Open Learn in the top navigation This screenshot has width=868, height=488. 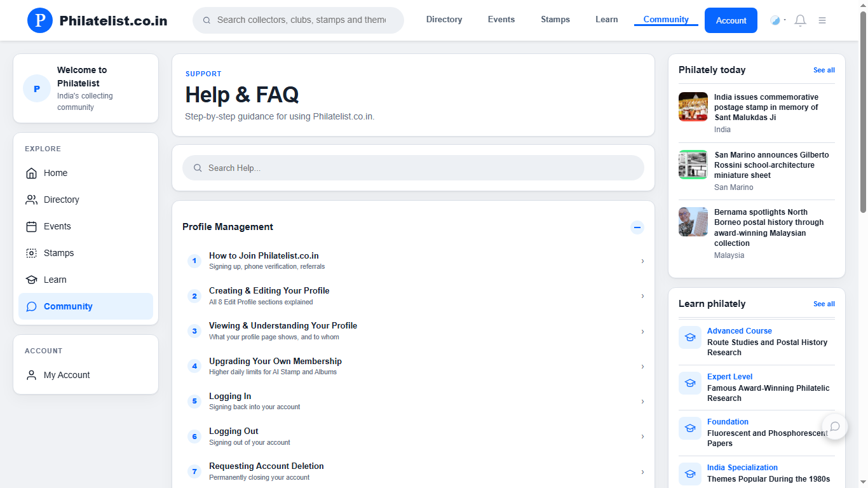click(x=607, y=20)
